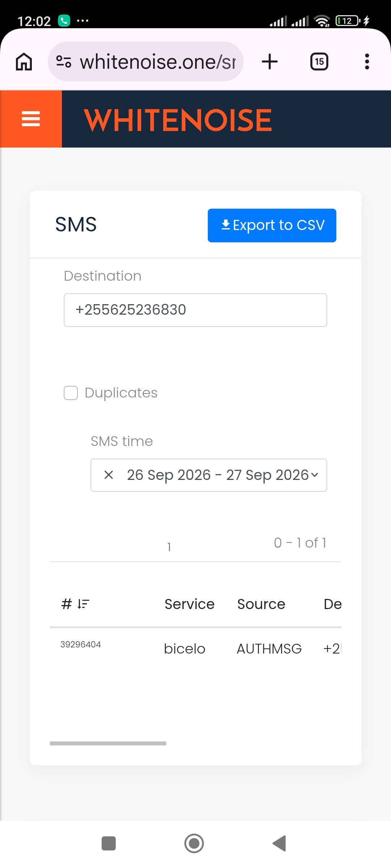This screenshot has height=868, width=391.
Task: Click the horizontal table scrollbar
Action: (108, 743)
